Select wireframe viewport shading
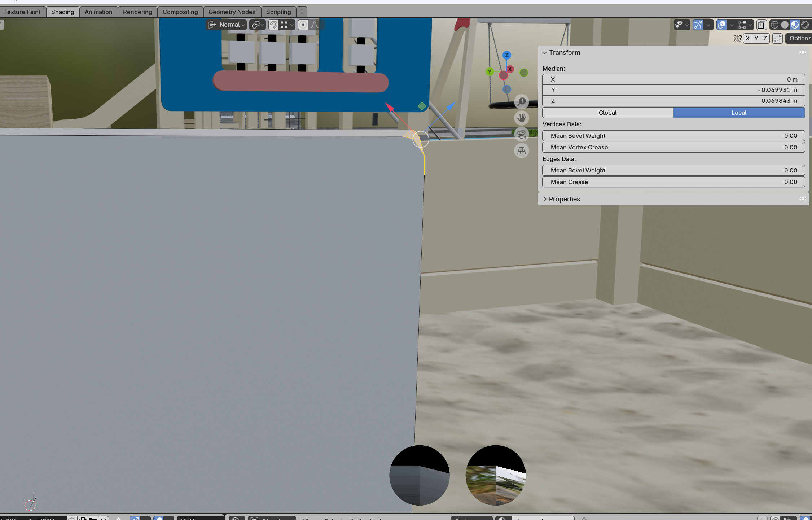Image resolution: width=812 pixels, height=520 pixels. pyautogui.click(x=774, y=25)
